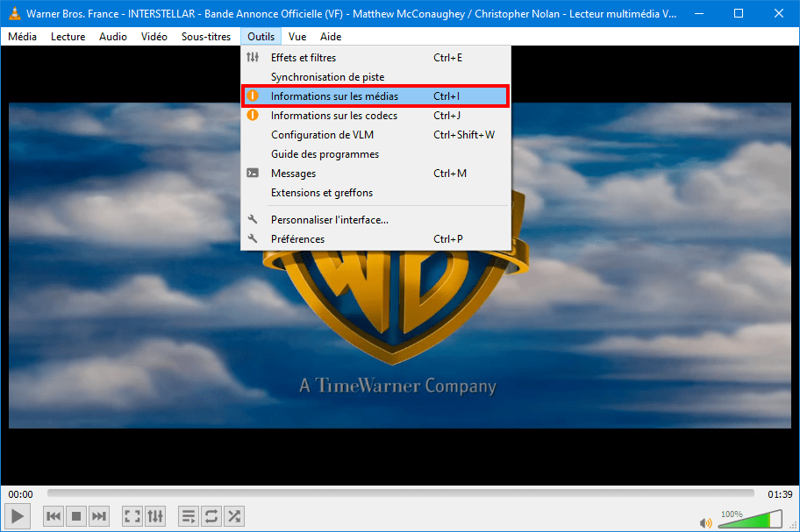The height and width of the screenshot is (532, 800).
Task: Click elapsed time label 00:00
Action: click(x=20, y=494)
